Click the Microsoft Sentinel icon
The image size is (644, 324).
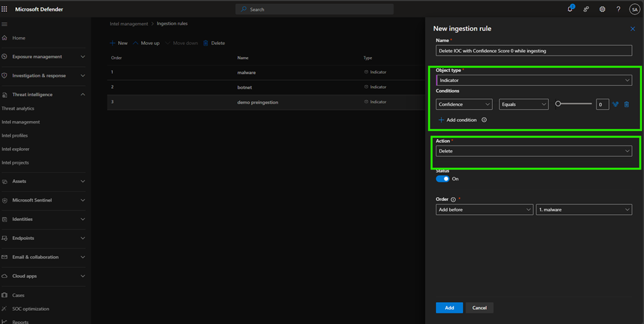coord(5,200)
